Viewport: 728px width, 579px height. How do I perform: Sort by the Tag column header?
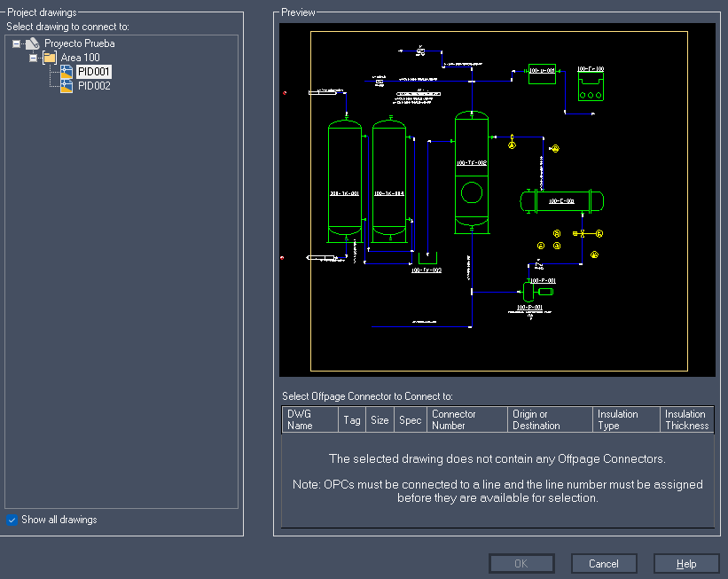(x=352, y=419)
